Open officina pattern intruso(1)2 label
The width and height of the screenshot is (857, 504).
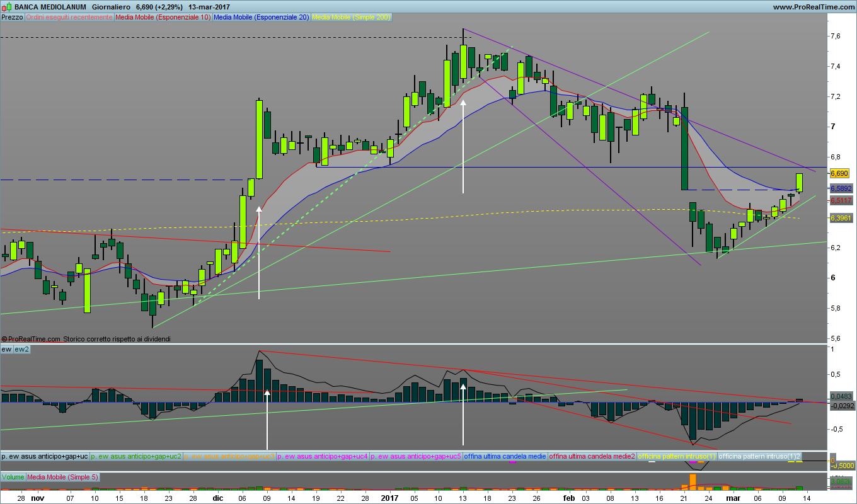[x=759, y=456]
